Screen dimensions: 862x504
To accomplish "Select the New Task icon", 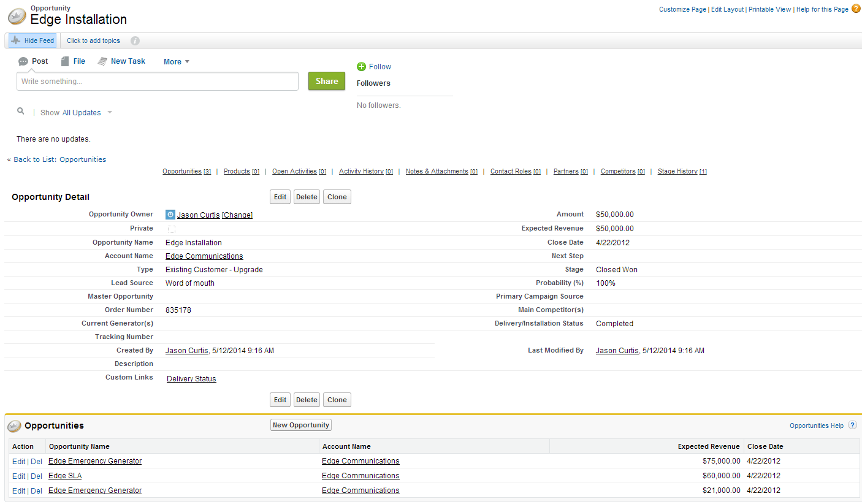I will click(102, 61).
